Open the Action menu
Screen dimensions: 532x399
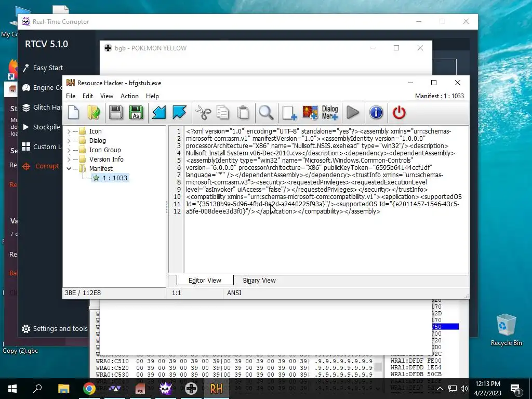tap(129, 96)
